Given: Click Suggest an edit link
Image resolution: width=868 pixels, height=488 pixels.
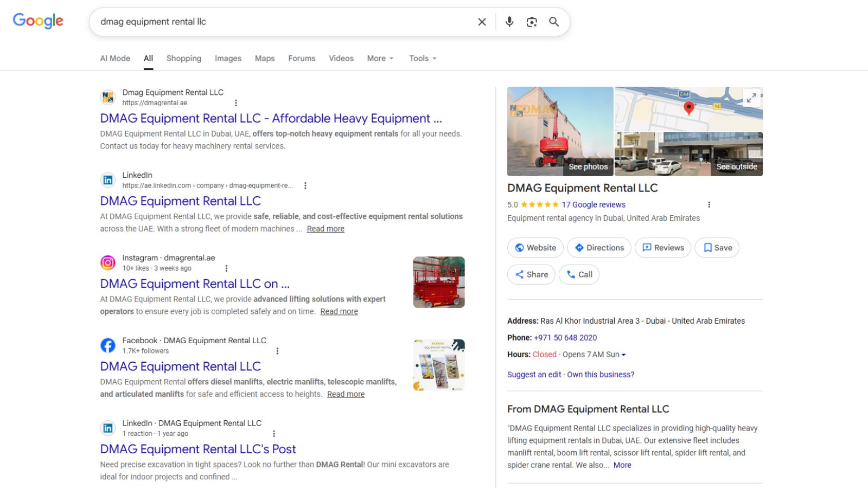Looking at the screenshot, I should [x=534, y=375].
